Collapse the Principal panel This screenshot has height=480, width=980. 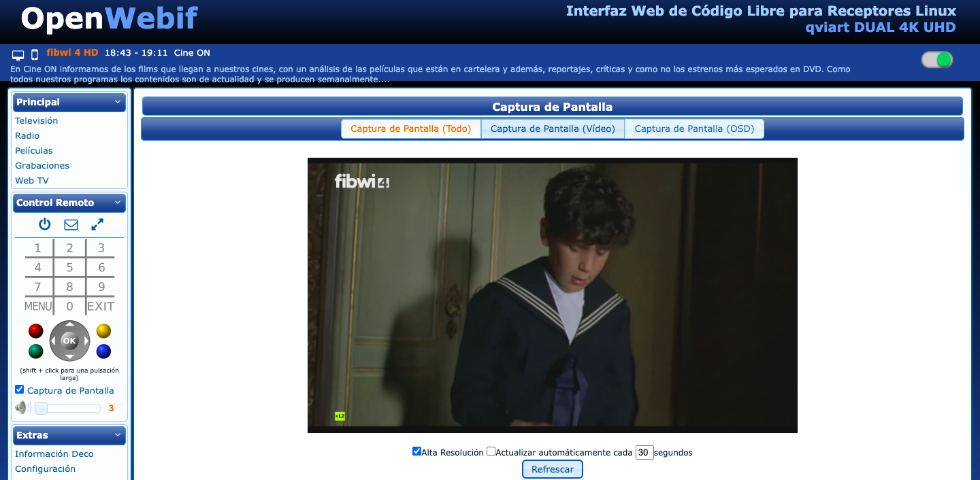coord(118,102)
